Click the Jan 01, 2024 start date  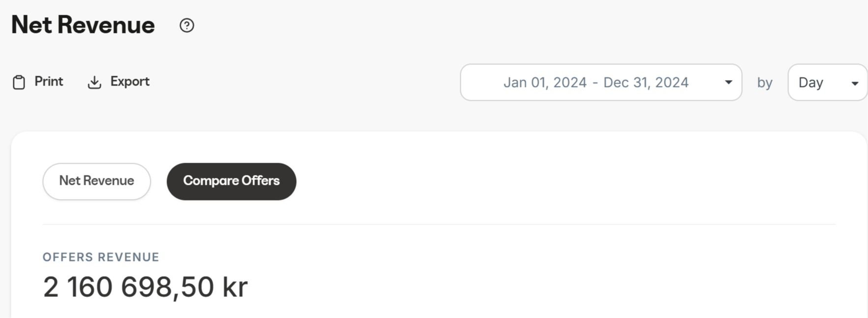pyautogui.click(x=545, y=83)
